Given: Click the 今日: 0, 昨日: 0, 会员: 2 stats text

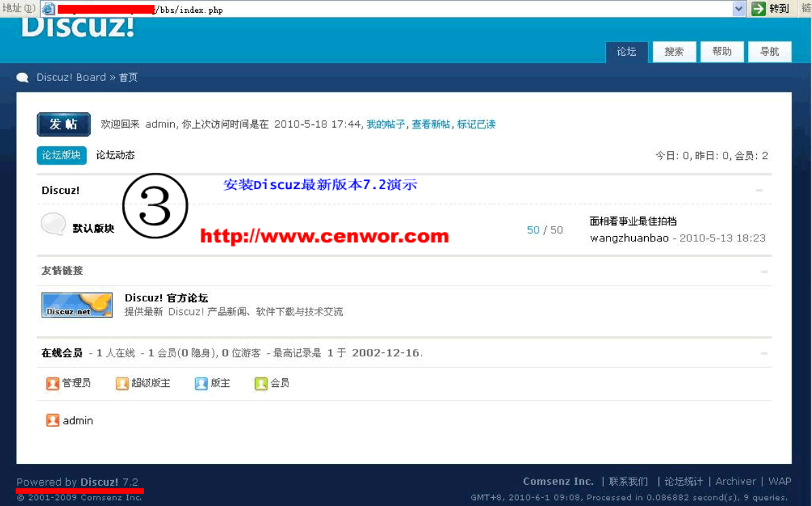Looking at the screenshot, I should click(711, 156).
